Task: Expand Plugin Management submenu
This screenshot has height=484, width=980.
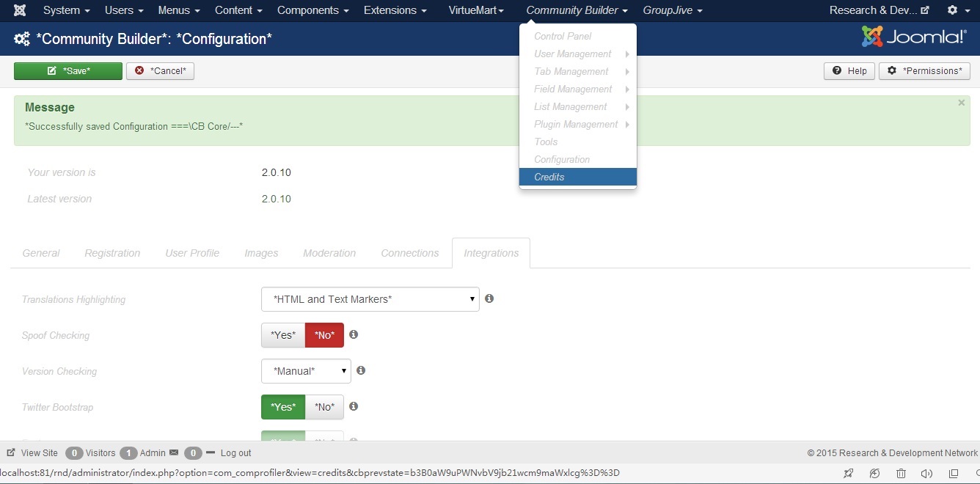Action: pos(578,124)
